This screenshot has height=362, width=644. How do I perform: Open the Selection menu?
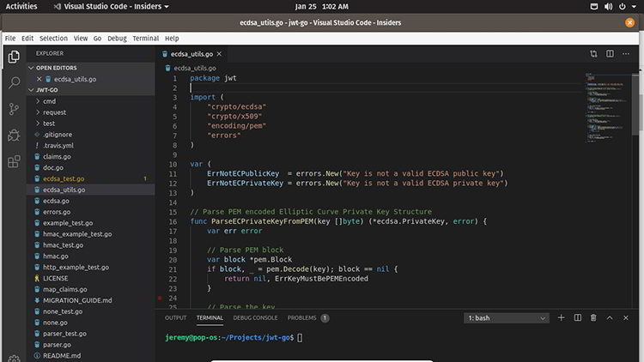click(53, 38)
